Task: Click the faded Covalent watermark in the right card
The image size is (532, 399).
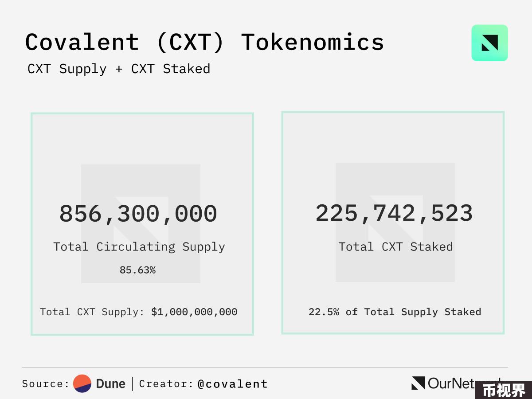Action: pos(395,223)
